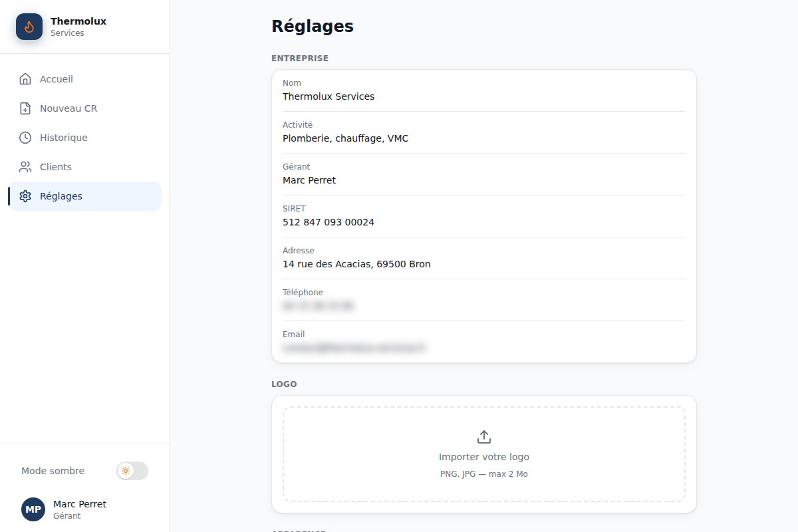Click the Nouveau CR file-plus icon

(25, 108)
